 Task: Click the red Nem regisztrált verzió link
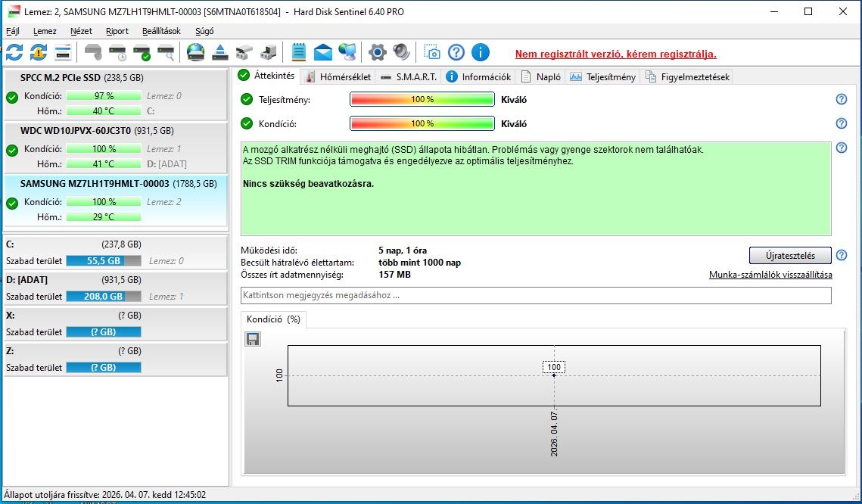pyautogui.click(x=616, y=54)
